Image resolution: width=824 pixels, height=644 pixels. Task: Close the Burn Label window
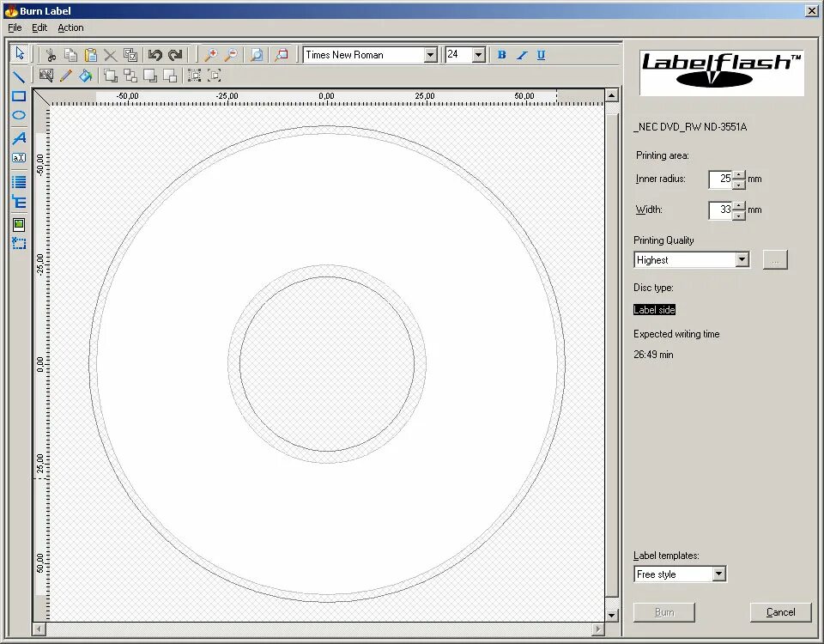(x=812, y=10)
